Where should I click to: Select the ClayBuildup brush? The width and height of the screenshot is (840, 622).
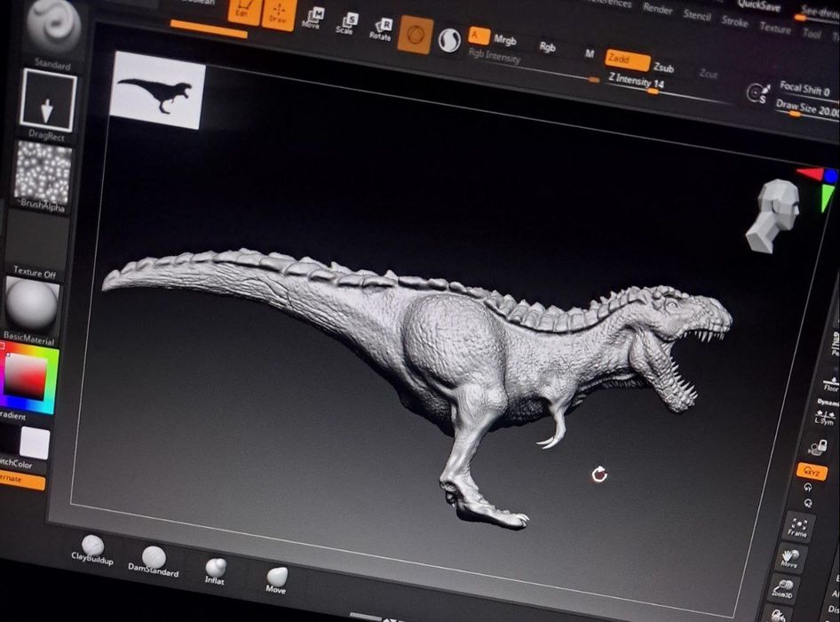coord(92,551)
